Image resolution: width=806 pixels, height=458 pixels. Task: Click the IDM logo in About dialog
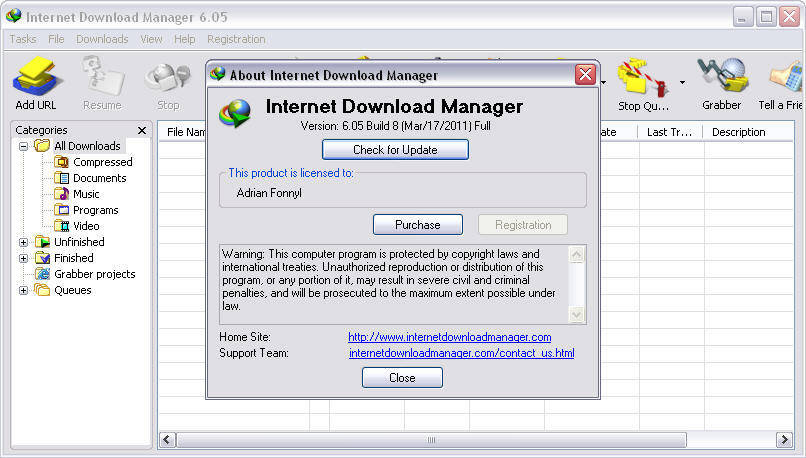click(x=235, y=113)
